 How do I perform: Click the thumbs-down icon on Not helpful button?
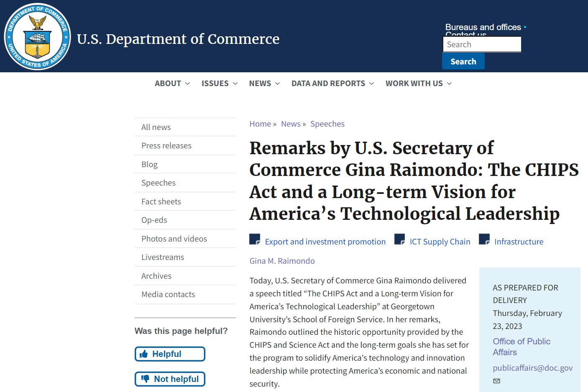[145, 379]
